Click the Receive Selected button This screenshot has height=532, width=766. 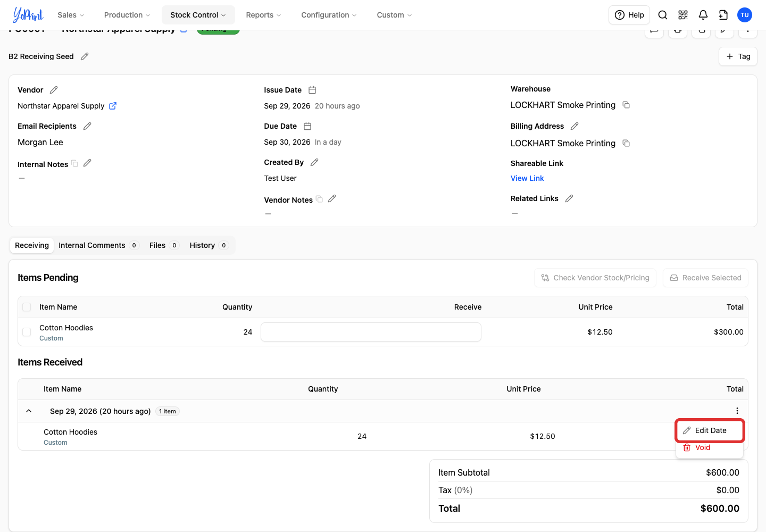705,278
